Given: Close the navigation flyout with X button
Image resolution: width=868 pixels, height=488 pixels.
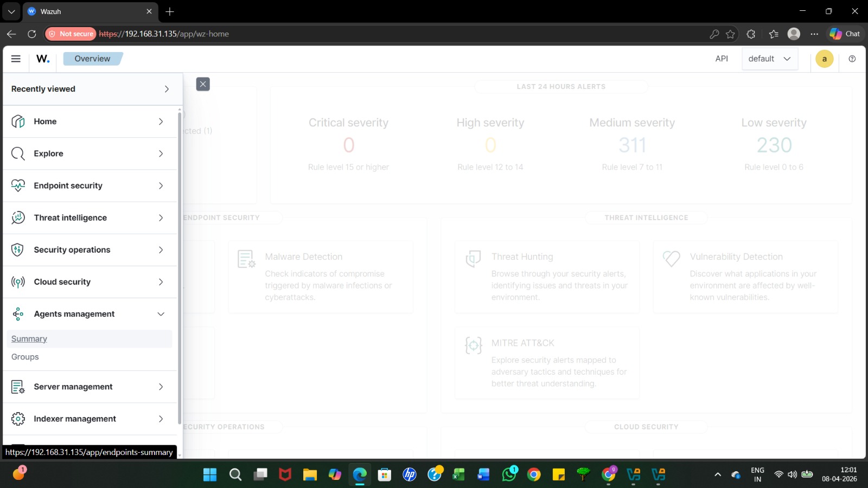Looking at the screenshot, I should pyautogui.click(x=203, y=84).
